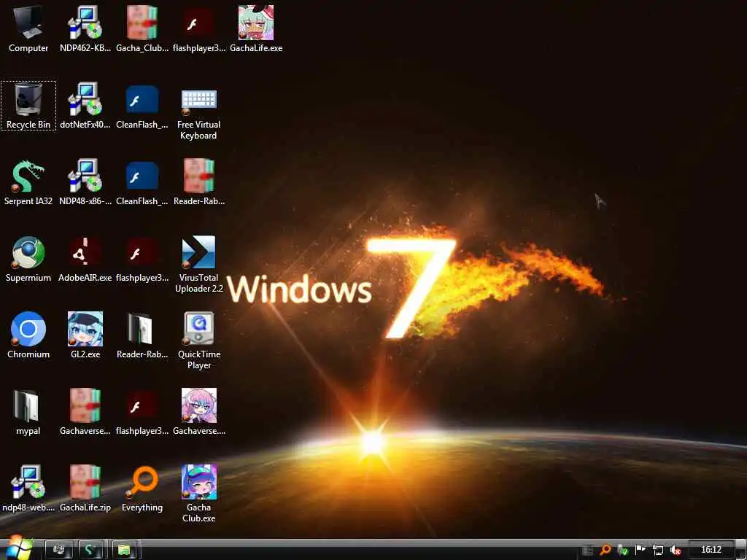Click the Action Center flag tray icon
The image size is (747, 560).
(640, 550)
